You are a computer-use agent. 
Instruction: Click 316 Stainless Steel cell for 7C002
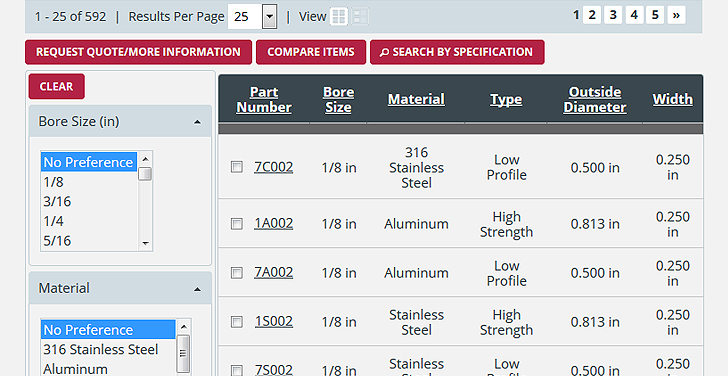(416, 167)
